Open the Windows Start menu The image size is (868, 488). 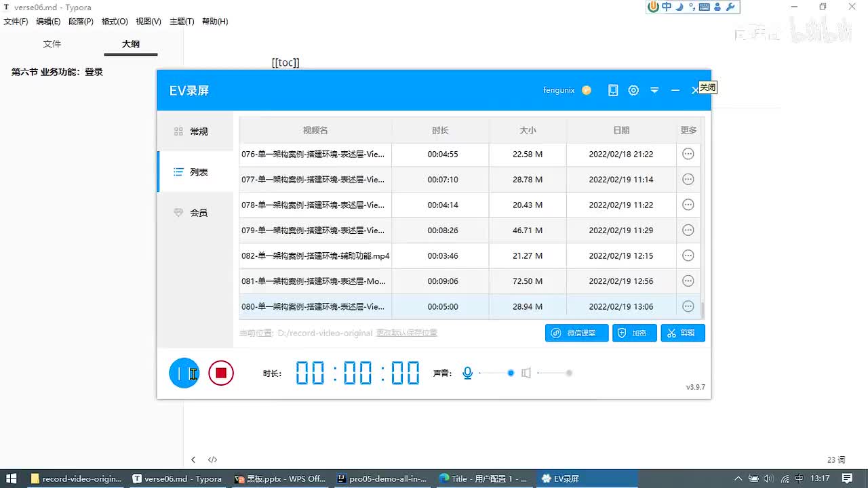pyautogui.click(x=12, y=479)
